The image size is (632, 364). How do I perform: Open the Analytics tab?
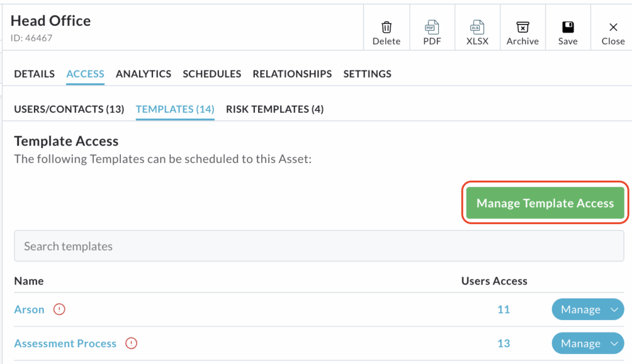(143, 73)
